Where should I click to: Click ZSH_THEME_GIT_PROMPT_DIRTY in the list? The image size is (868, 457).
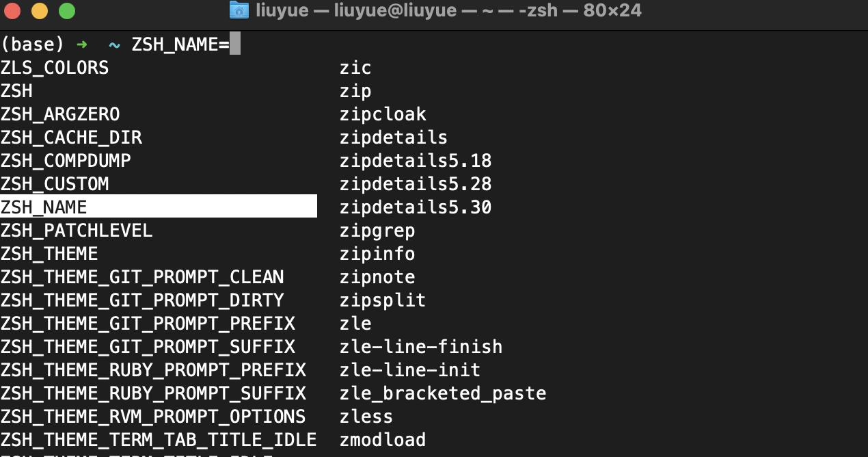[x=142, y=300]
